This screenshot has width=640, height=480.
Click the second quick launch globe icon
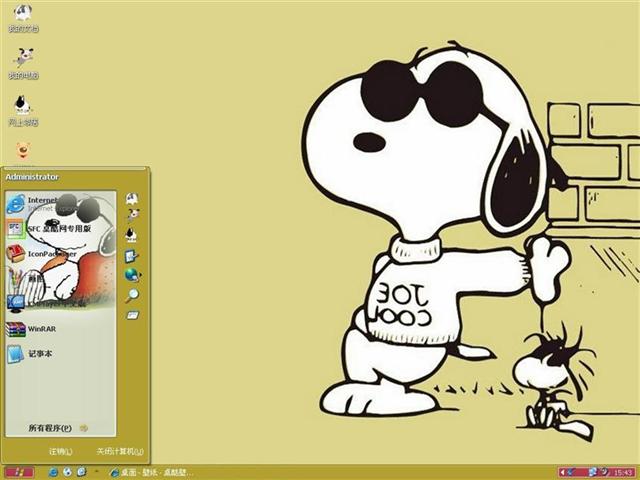pyautogui.click(x=67, y=472)
